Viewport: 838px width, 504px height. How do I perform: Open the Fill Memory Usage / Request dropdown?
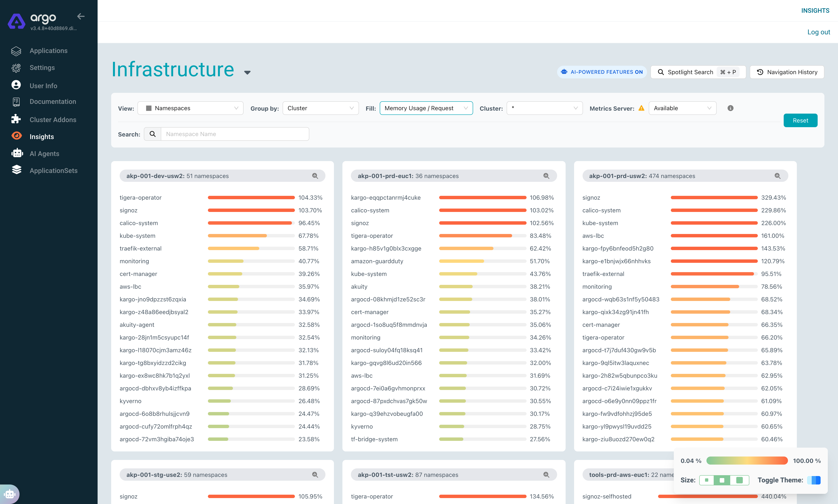(x=426, y=108)
